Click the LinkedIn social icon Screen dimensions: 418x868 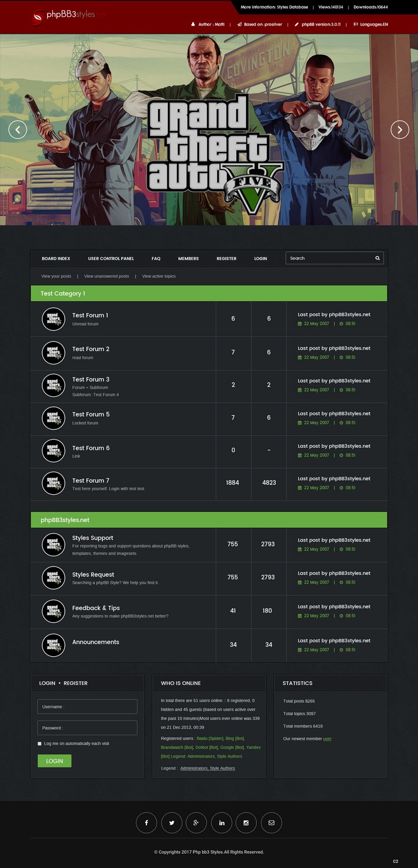[222, 822]
